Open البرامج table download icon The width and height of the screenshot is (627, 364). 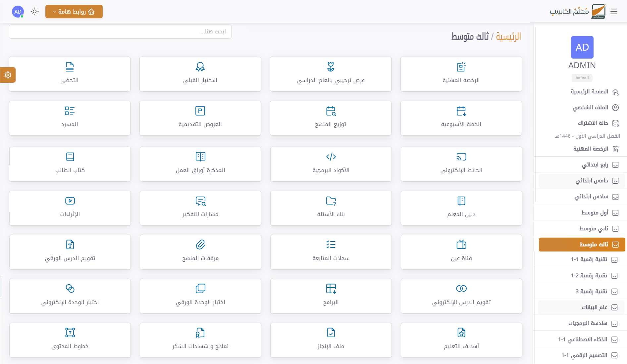tap(331, 289)
